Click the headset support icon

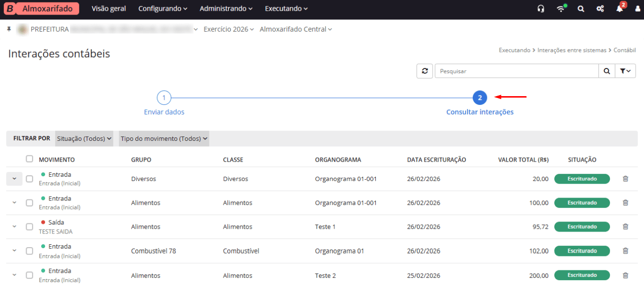541,9
